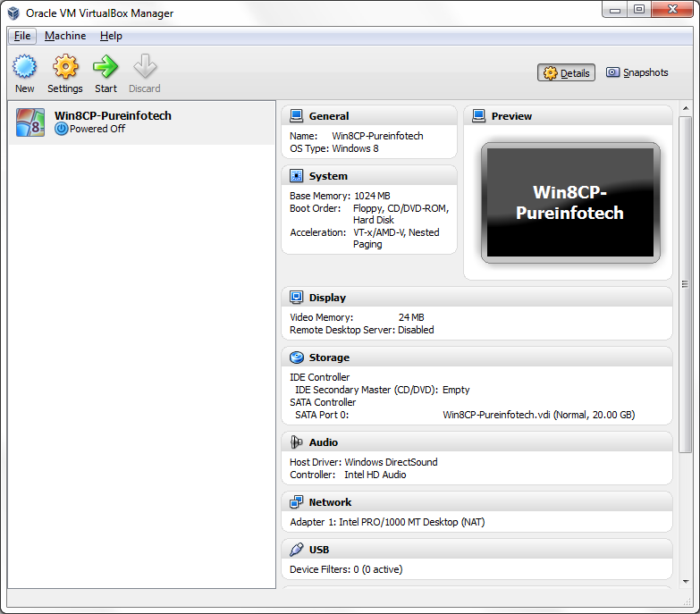Click the Storage section disk icon
The width and height of the screenshot is (700, 614).
point(297,357)
